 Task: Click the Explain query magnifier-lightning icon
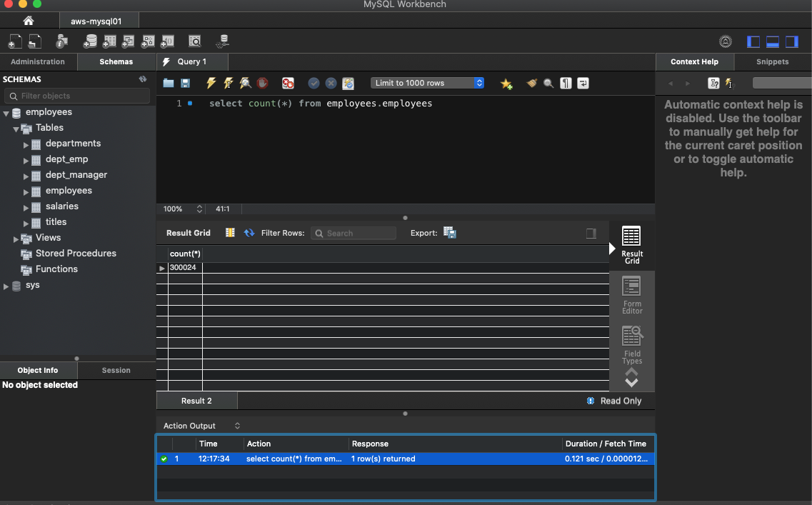coord(245,84)
